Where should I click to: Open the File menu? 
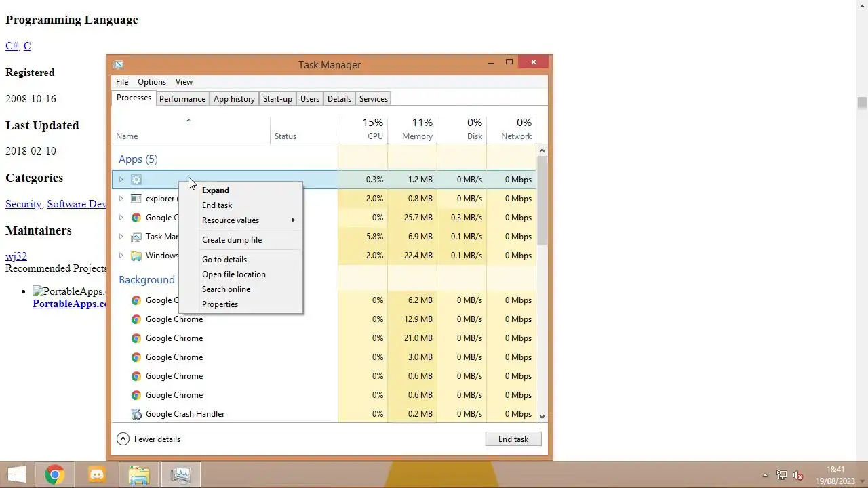122,82
